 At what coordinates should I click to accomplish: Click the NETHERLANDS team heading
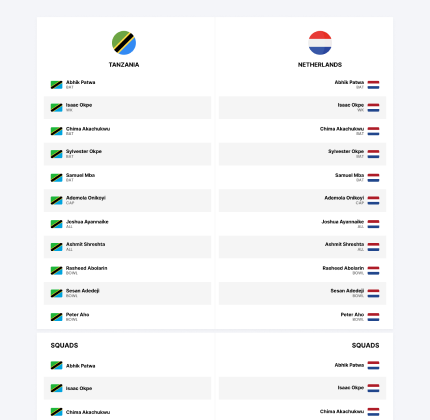pos(320,65)
